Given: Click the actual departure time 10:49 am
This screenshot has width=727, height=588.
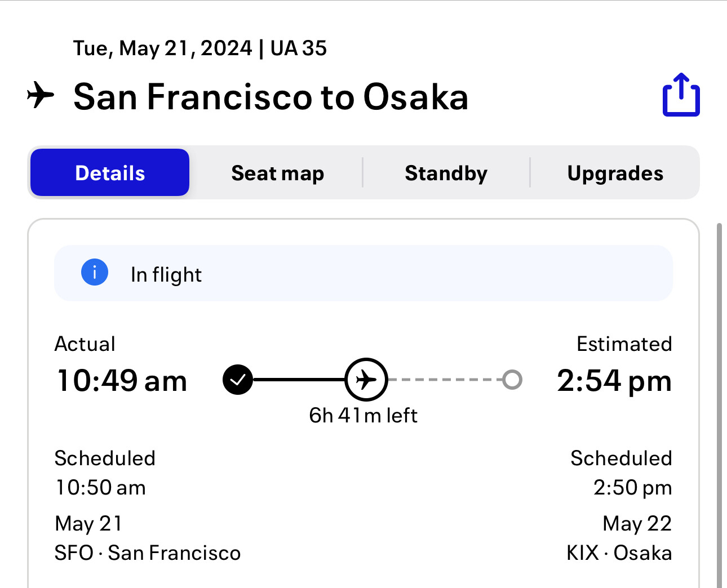Looking at the screenshot, I should pos(122,381).
